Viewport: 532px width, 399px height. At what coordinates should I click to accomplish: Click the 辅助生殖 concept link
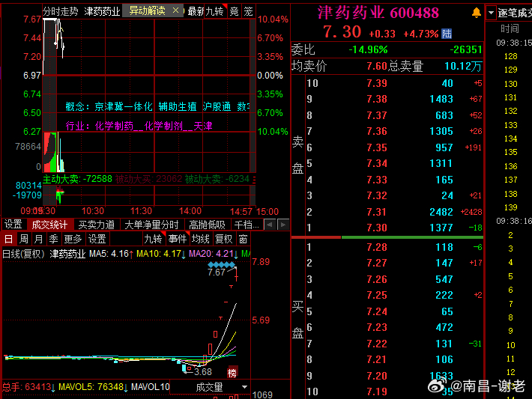click(x=178, y=107)
